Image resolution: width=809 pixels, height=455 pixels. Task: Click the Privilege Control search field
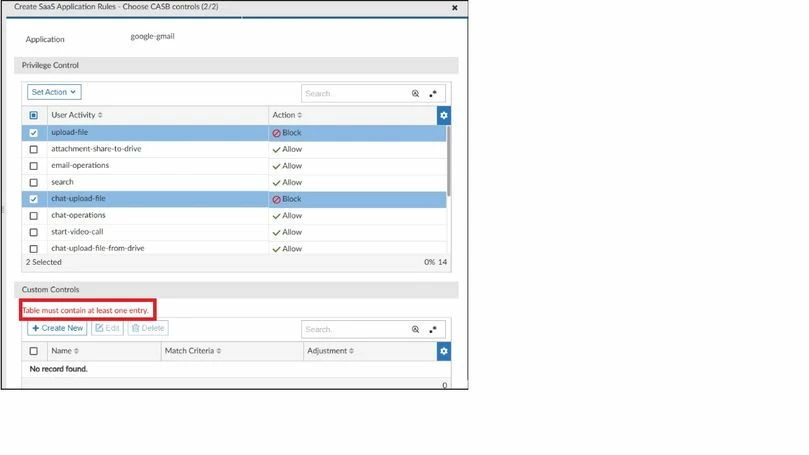point(355,93)
